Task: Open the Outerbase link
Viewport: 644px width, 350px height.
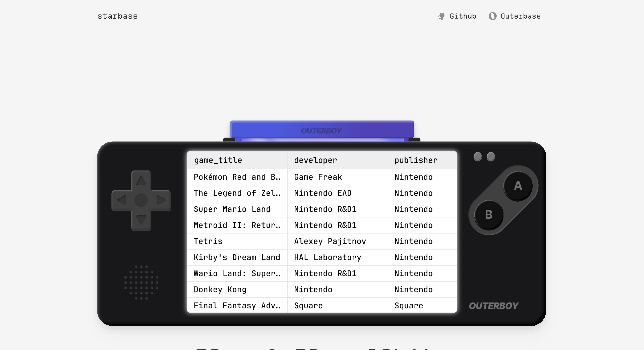Action: click(x=514, y=16)
